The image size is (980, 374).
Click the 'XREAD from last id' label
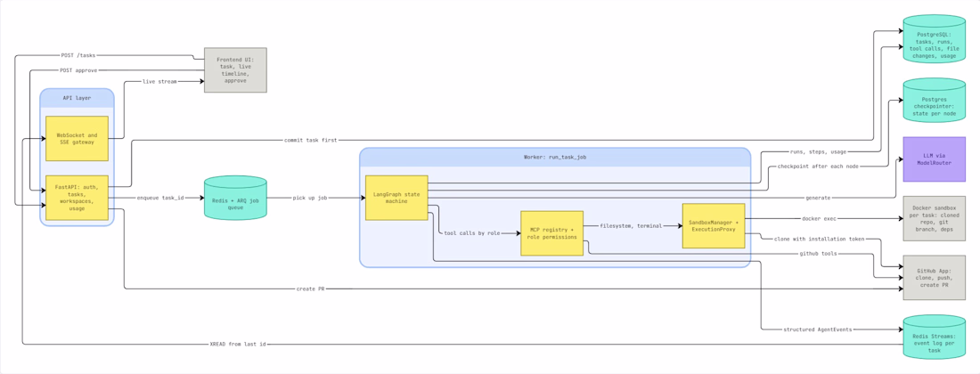click(x=238, y=344)
